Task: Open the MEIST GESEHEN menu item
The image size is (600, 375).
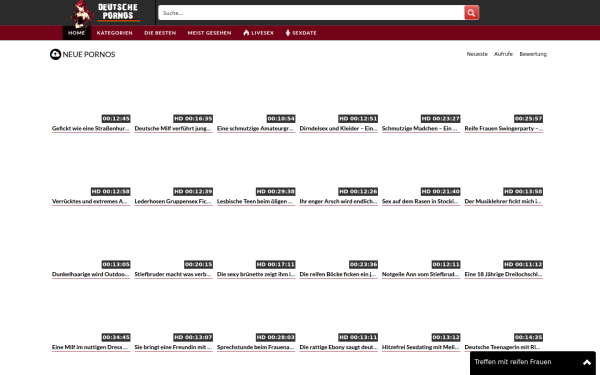Action: [x=209, y=33]
